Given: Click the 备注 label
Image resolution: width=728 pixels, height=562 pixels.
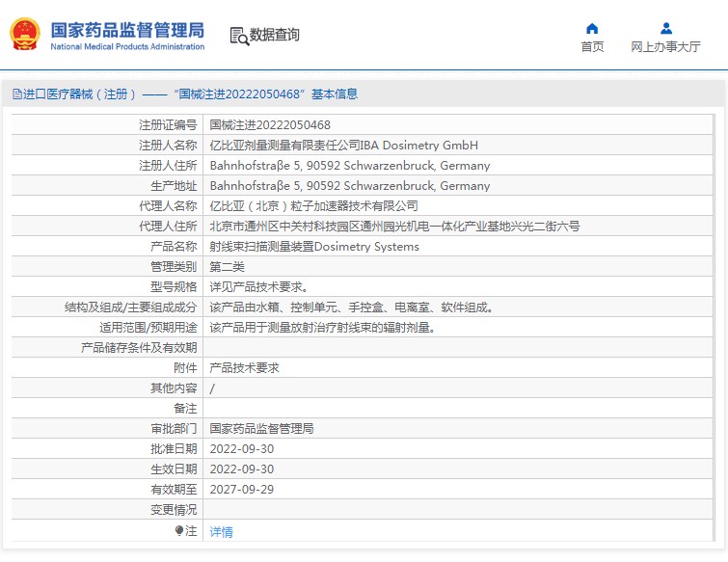Looking at the screenshot, I should [185, 409].
